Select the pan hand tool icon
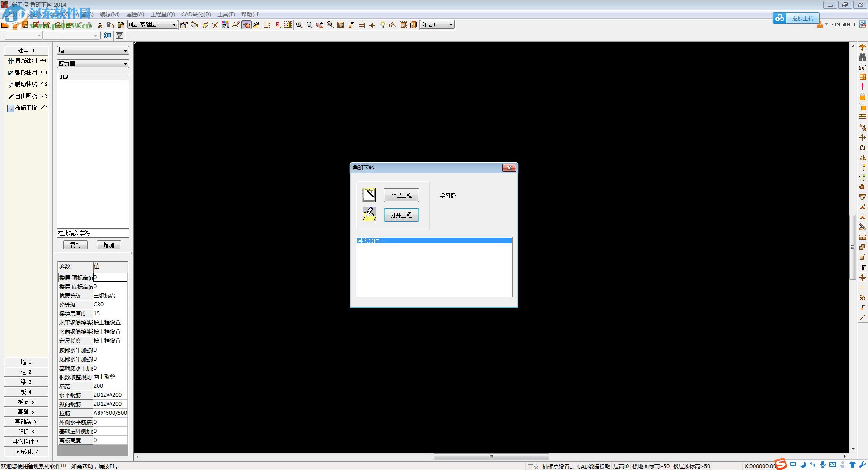868x470 pixels. 320,25
